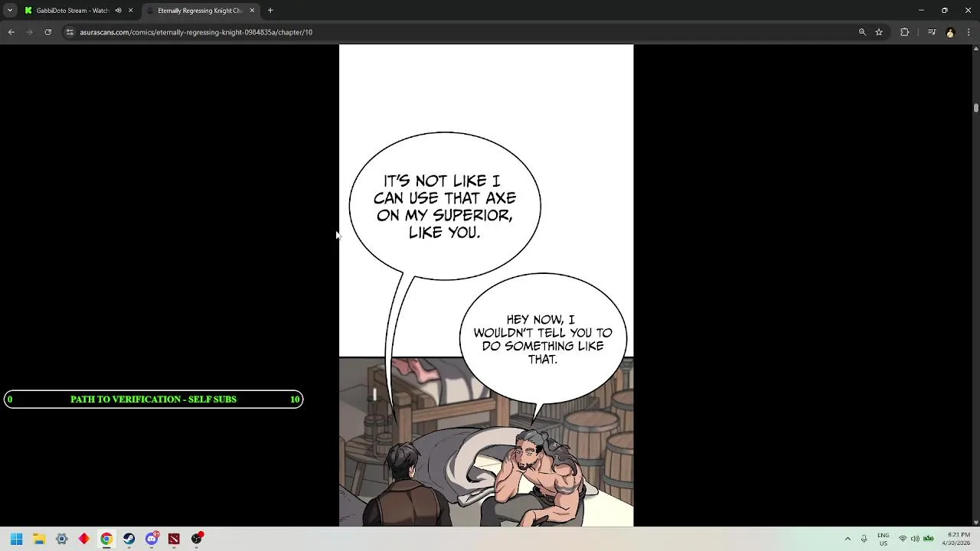Viewport: 980px width, 551px height.
Task: Open the Chrome three-dot menu
Action: [969, 32]
